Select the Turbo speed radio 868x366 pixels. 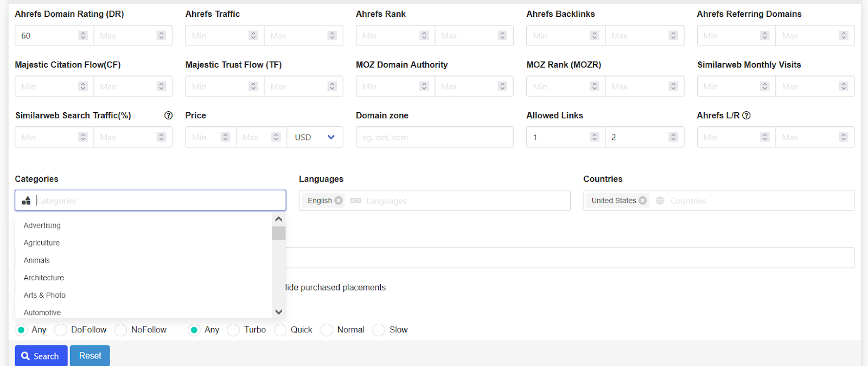(x=233, y=330)
